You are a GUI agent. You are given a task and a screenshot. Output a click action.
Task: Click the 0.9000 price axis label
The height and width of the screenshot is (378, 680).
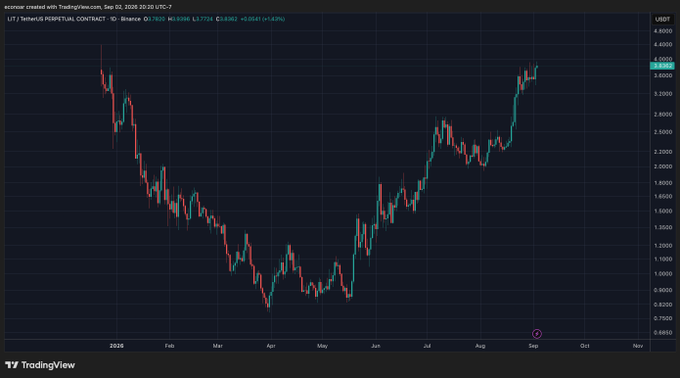point(663,290)
